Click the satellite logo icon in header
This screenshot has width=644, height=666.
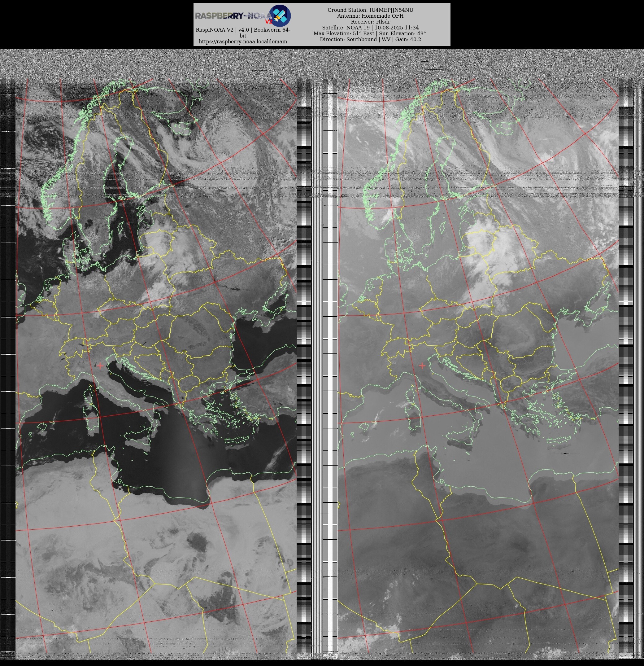click(x=280, y=15)
